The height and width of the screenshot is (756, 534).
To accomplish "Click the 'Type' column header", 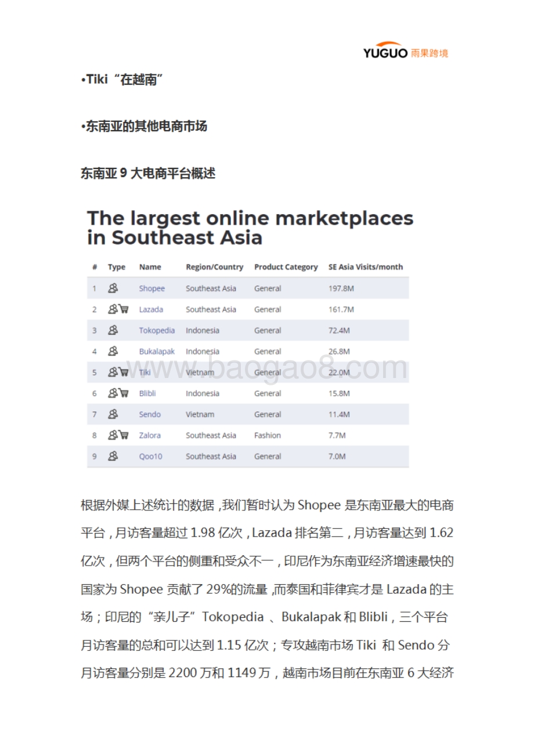I will click(117, 267).
